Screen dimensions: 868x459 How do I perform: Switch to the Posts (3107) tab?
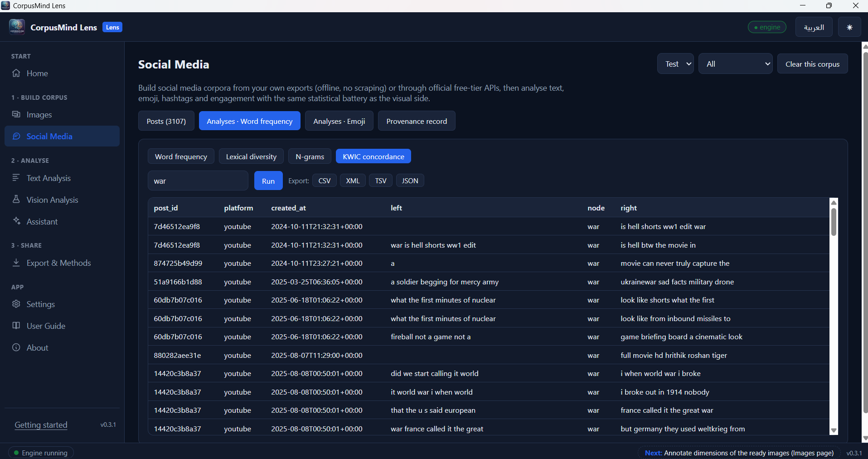point(166,121)
